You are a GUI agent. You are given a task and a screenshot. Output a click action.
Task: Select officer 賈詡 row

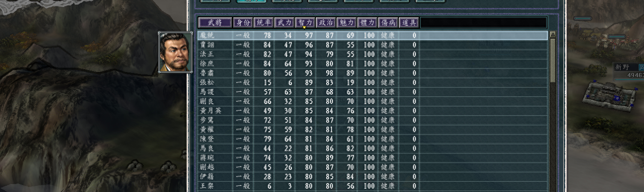click(372, 45)
